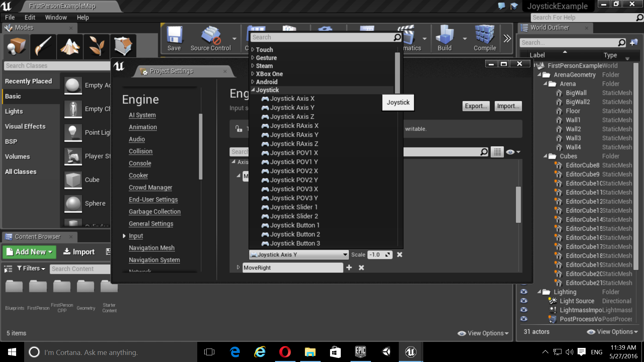Toggle visibility of Light Source actor
This screenshot has width=644, height=362.
524,301
